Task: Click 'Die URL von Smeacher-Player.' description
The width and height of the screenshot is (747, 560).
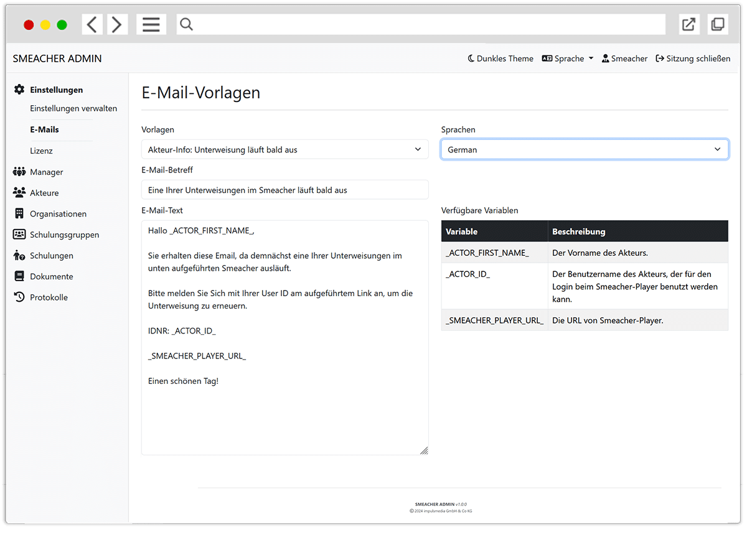Action: pos(608,320)
